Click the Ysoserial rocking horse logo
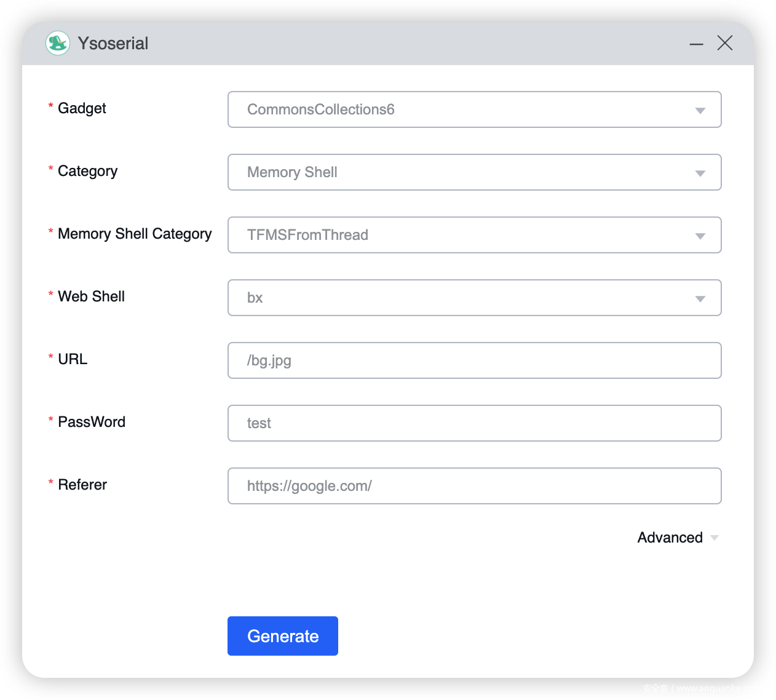 (58, 43)
